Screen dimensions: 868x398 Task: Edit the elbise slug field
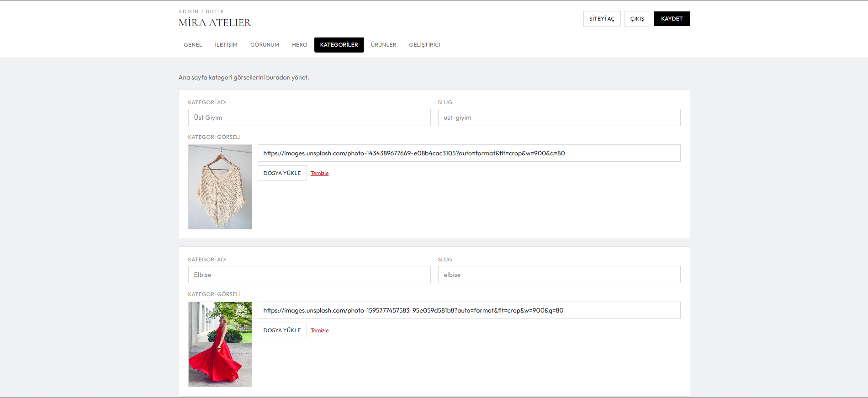pyautogui.click(x=559, y=275)
